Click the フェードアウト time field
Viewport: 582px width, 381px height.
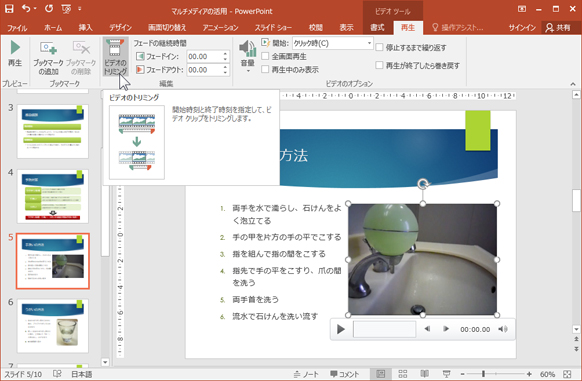tap(204, 70)
